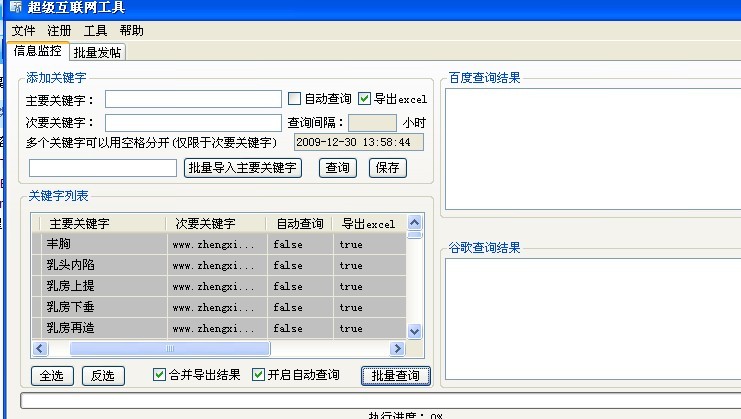Enable the 自动查询 checkbox

point(294,99)
